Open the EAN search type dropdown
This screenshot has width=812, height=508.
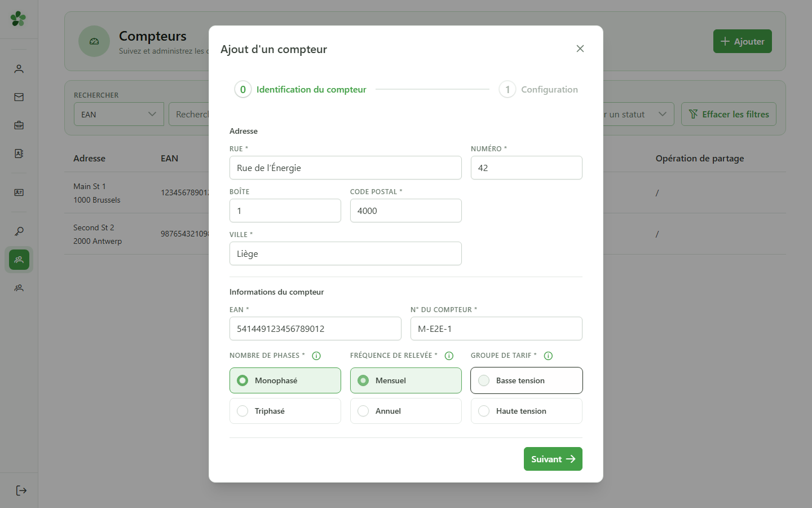[x=119, y=114]
